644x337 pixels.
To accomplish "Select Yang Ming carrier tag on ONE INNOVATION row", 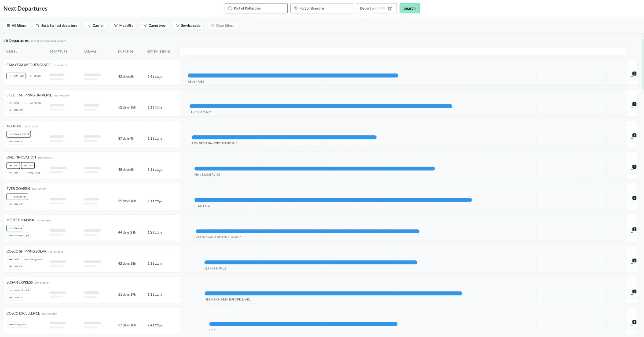I will [x=32, y=173].
